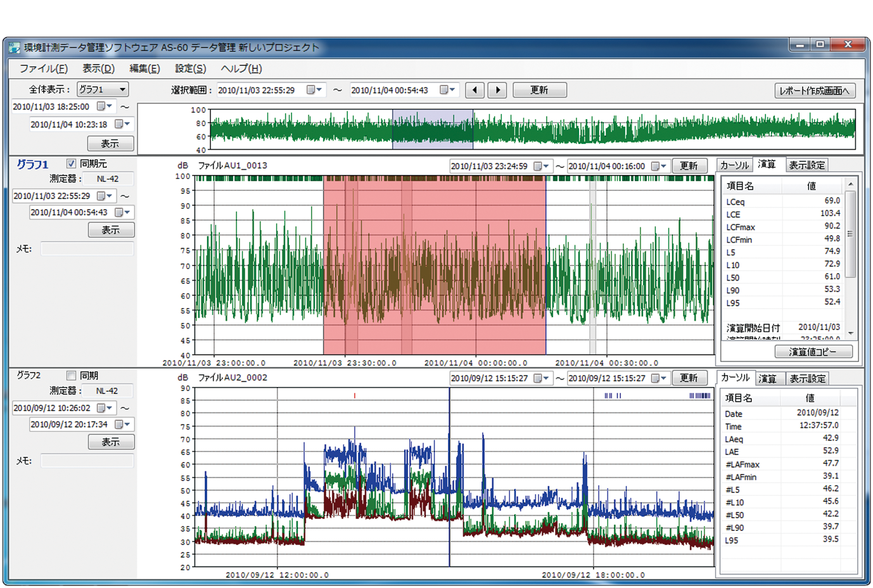Open the 編集(E) menu
Image resolution: width=873 pixels, height=588 pixels.
click(144, 68)
